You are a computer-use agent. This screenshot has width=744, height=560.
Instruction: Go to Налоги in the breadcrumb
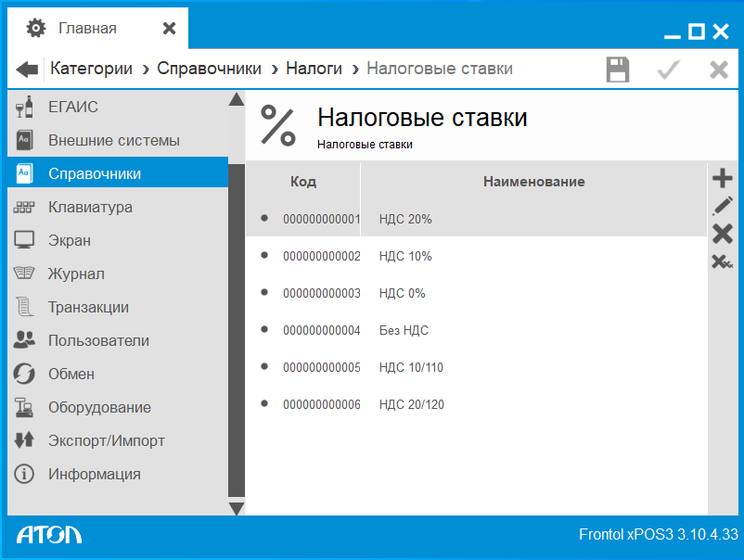pos(314,69)
